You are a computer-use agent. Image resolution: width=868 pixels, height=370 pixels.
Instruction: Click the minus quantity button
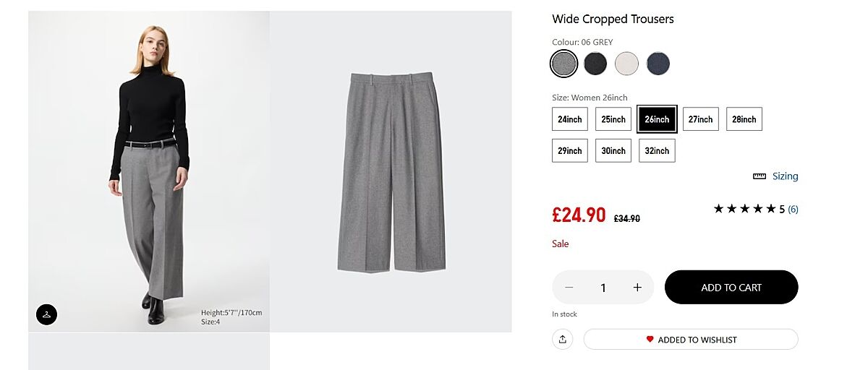[569, 288]
